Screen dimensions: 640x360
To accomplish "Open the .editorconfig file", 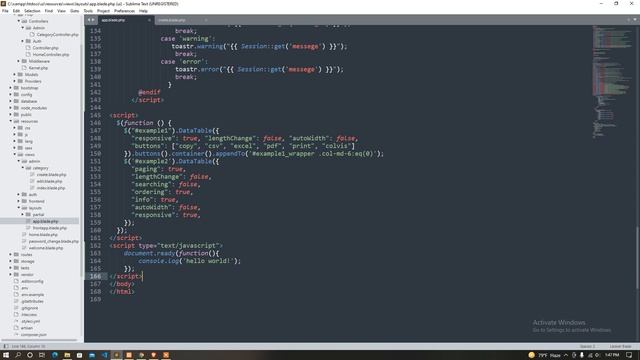I will click(x=32, y=281).
